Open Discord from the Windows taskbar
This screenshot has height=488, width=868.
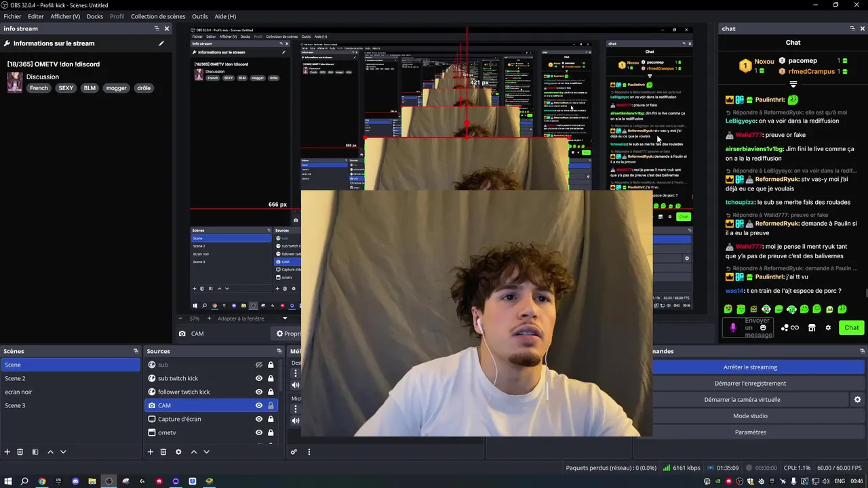(75, 481)
